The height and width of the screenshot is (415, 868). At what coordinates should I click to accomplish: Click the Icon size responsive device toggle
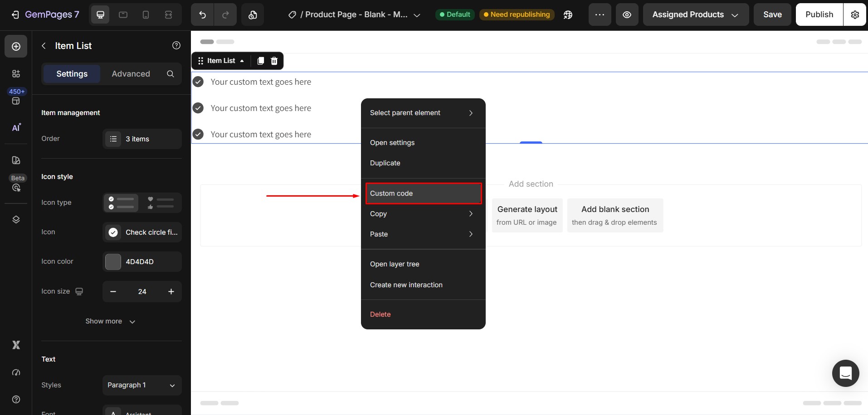click(x=79, y=291)
